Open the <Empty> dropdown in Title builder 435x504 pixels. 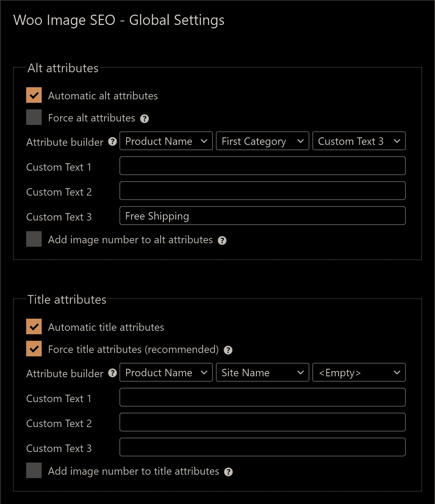click(x=359, y=373)
